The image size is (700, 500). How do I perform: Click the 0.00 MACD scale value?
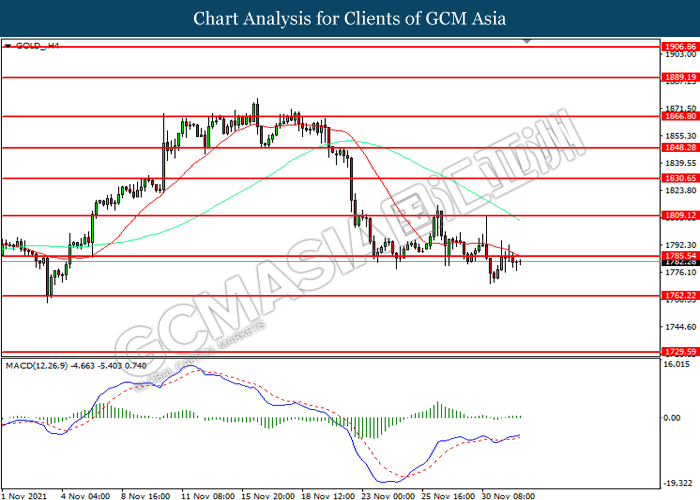coord(672,418)
